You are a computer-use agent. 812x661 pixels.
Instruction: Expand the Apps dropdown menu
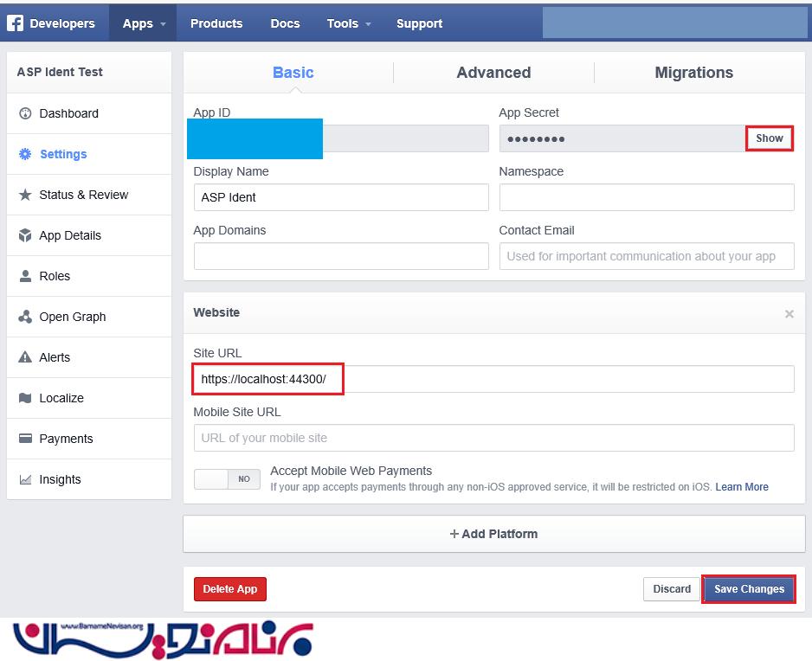tap(144, 23)
